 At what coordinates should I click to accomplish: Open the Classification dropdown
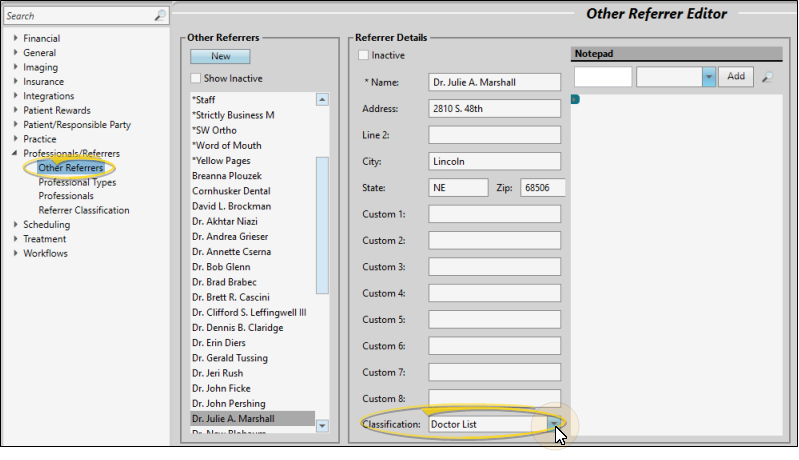point(555,424)
